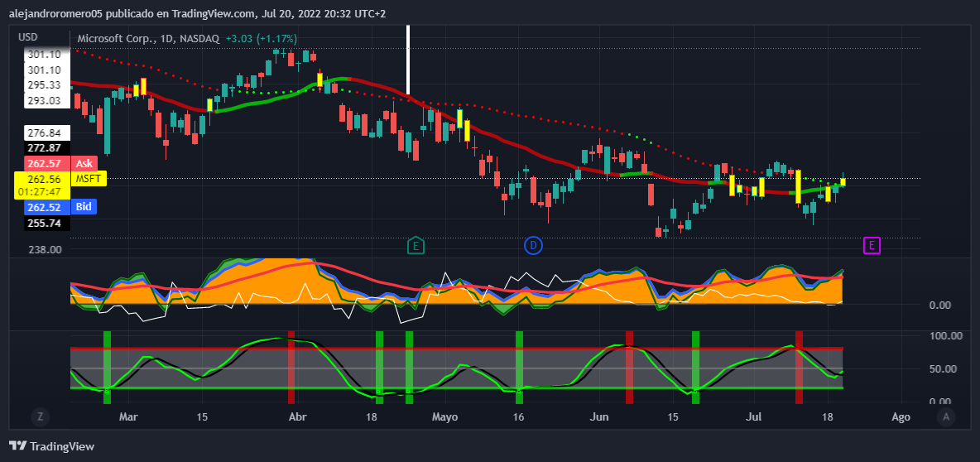Click the yellow MSFT symbol label

(x=89, y=179)
